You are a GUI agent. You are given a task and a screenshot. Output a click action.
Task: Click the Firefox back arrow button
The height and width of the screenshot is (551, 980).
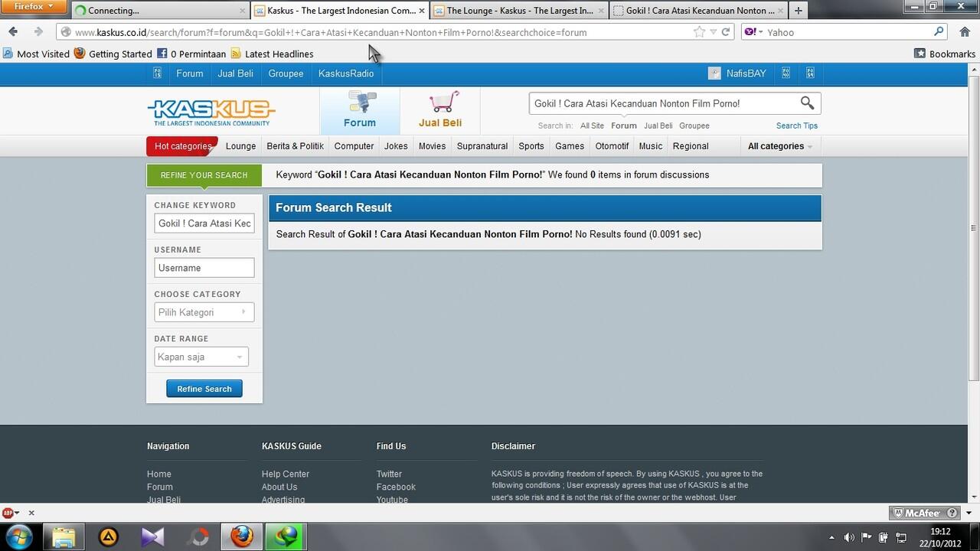tap(13, 32)
